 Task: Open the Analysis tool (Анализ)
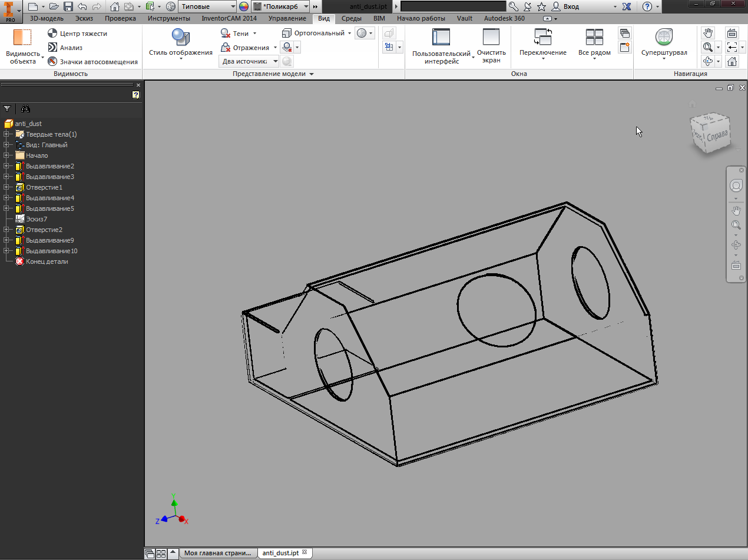(x=52, y=48)
